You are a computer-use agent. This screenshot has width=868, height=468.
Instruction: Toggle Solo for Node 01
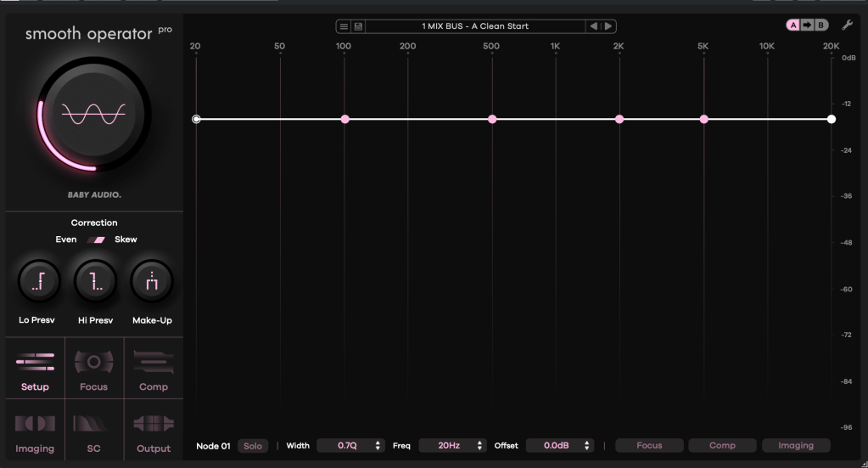[x=252, y=446]
